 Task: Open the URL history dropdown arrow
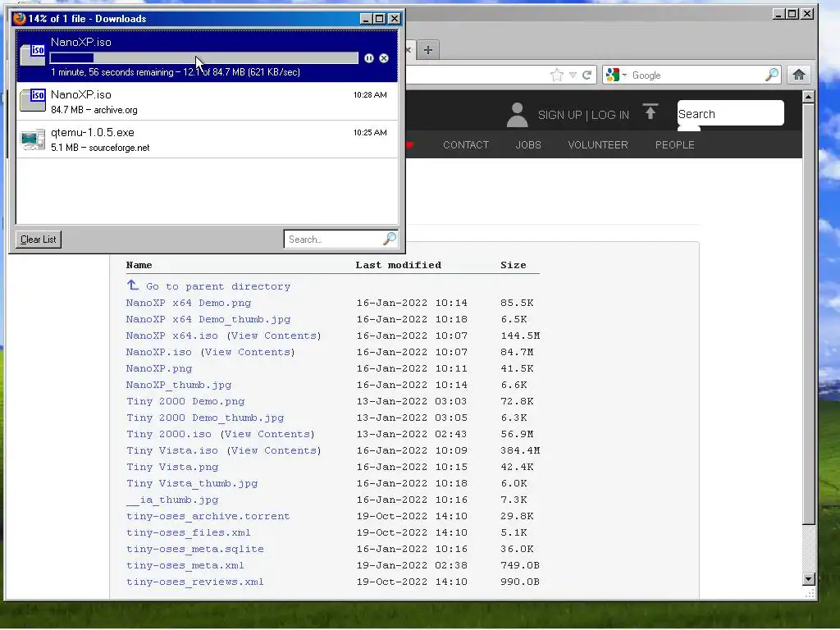click(x=573, y=75)
